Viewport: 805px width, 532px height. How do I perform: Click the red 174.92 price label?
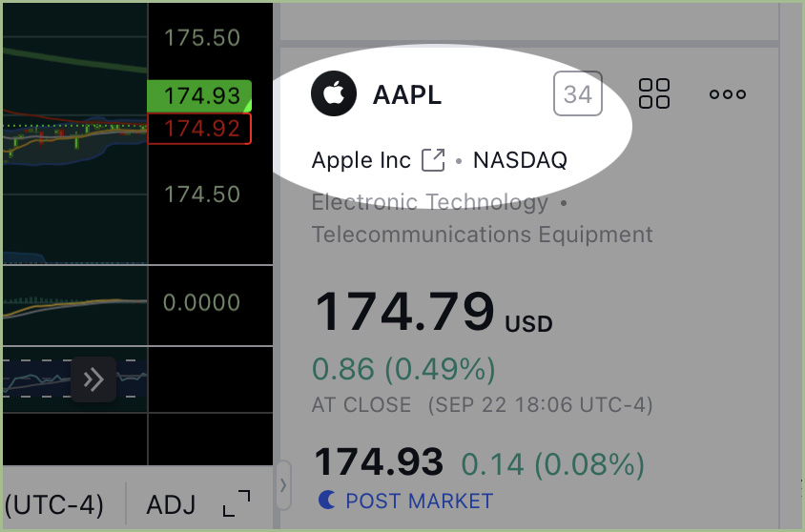[x=199, y=129]
